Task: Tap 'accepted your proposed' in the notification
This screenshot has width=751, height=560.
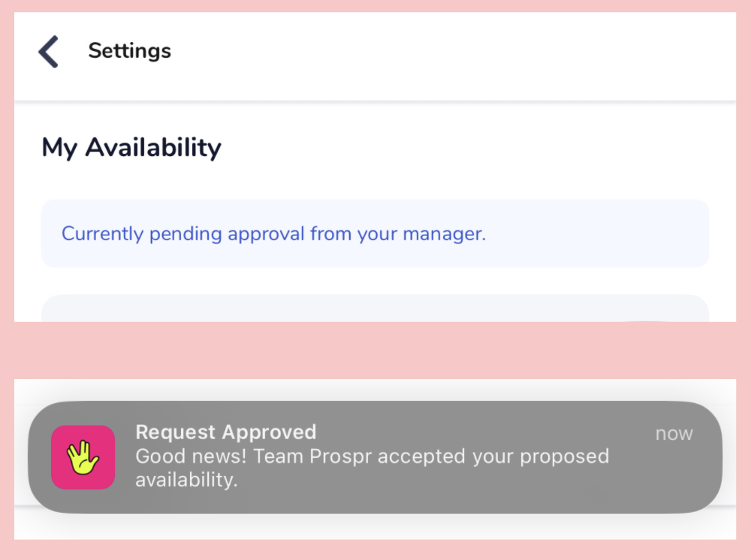Action: [493, 456]
